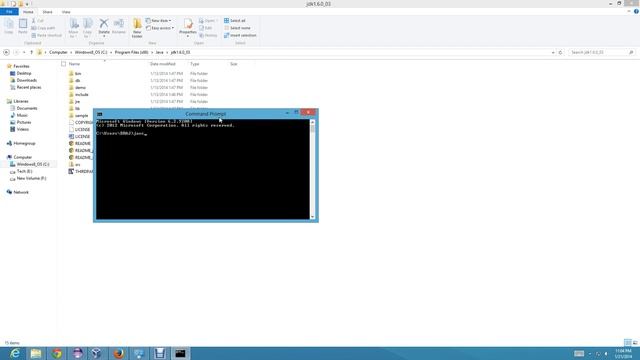Open the New item dropdown
Image resolution: width=640 pixels, height=360 pixels.
coord(159,20)
